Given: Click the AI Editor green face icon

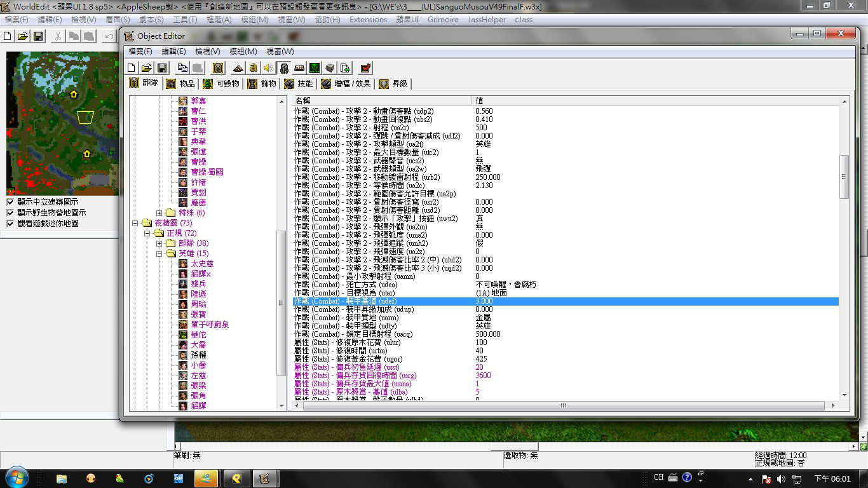Looking at the screenshot, I should (x=315, y=68).
